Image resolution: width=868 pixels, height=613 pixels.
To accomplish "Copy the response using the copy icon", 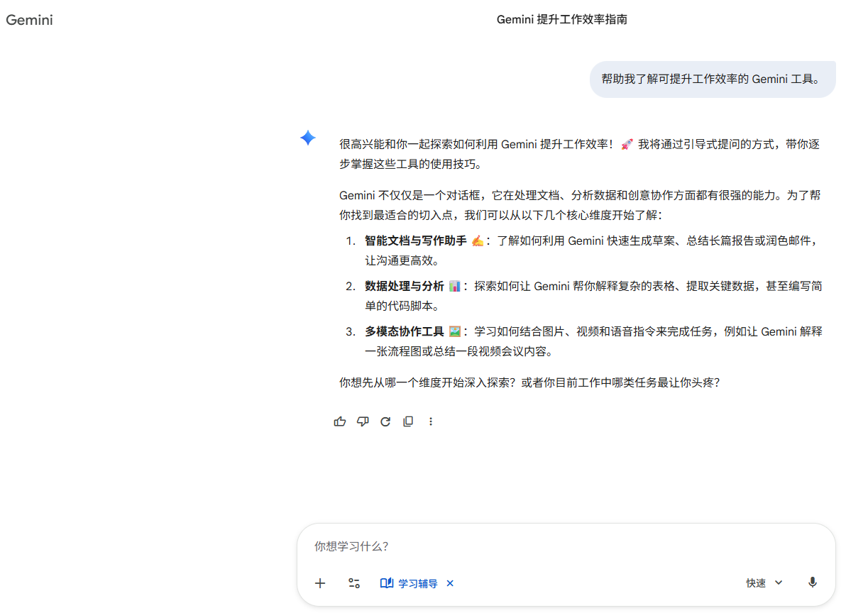I will (x=408, y=421).
